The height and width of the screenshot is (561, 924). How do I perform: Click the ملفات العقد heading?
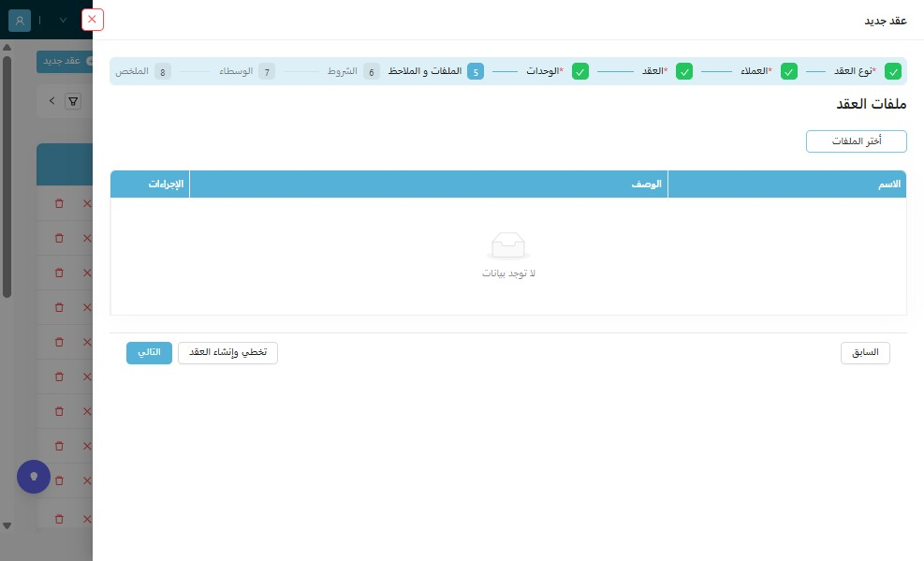871,104
